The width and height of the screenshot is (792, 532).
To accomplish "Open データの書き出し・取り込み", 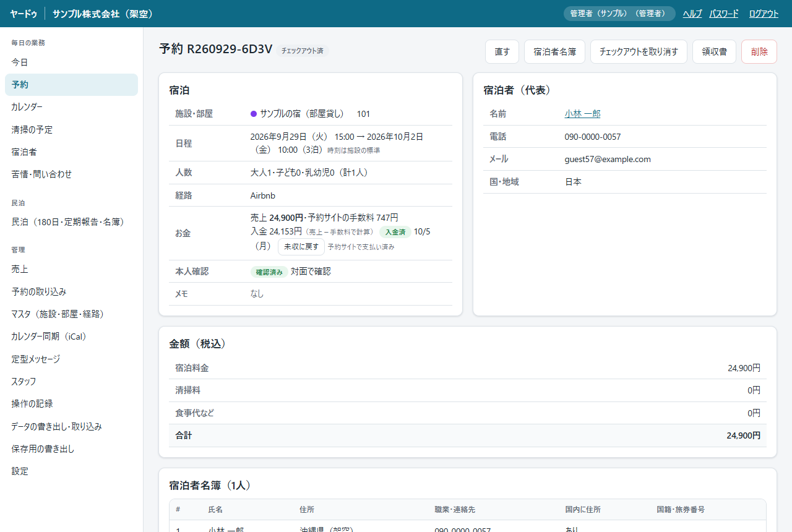I will (x=71, y=426).
